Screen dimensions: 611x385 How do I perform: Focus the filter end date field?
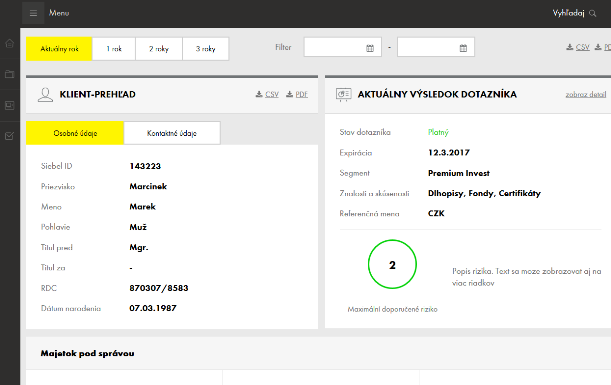[436, 47]
